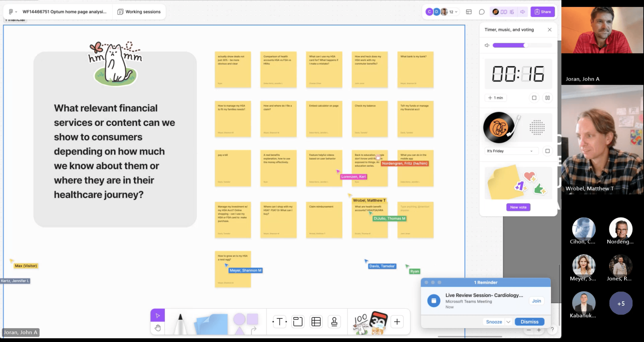Open the comments bubble in the top bar
This screenshot has height=342, width=644.
point(482,12)
